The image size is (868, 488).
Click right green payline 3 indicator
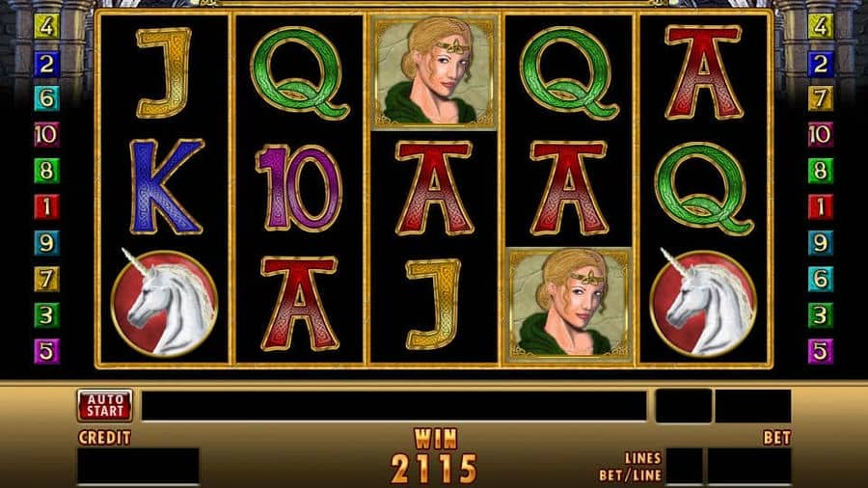pyautogui.click(x=821, y=314)
